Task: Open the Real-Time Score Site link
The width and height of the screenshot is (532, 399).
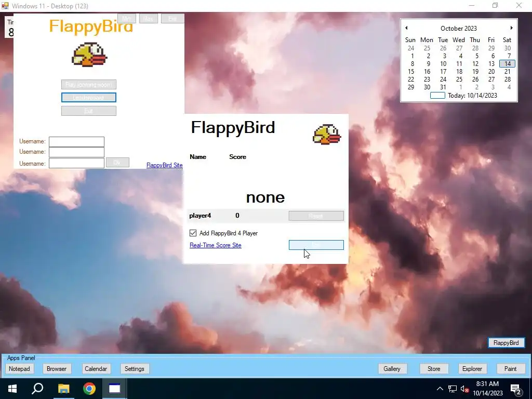Action: (216, 245)
